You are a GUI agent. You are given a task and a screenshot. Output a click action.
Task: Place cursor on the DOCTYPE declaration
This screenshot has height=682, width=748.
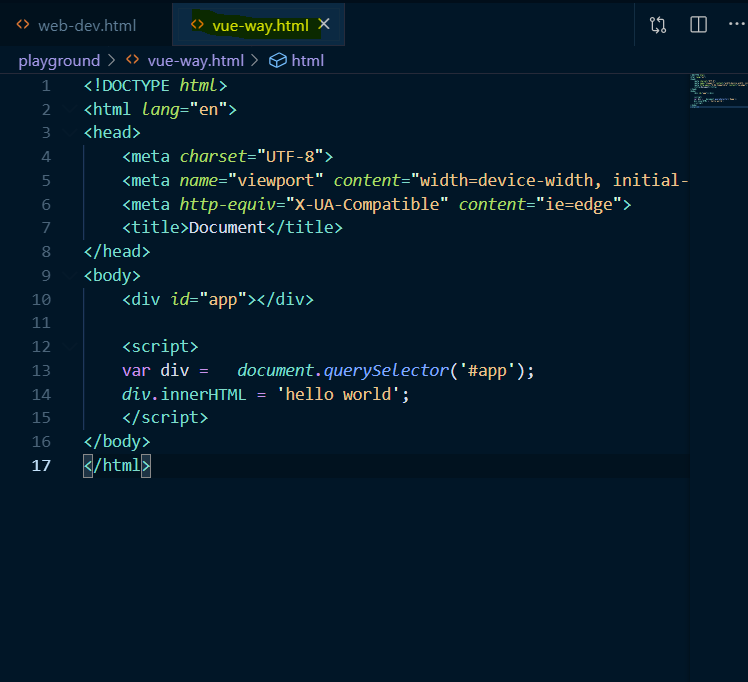tap(156, 86)
